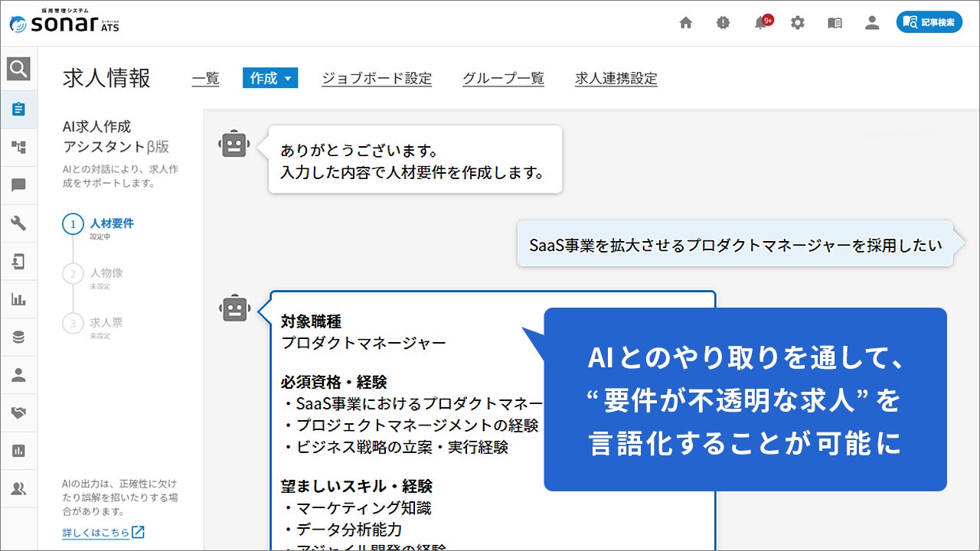
Task: Click external link icon beside 詳しくはこちら
Action: coord(138,532)
